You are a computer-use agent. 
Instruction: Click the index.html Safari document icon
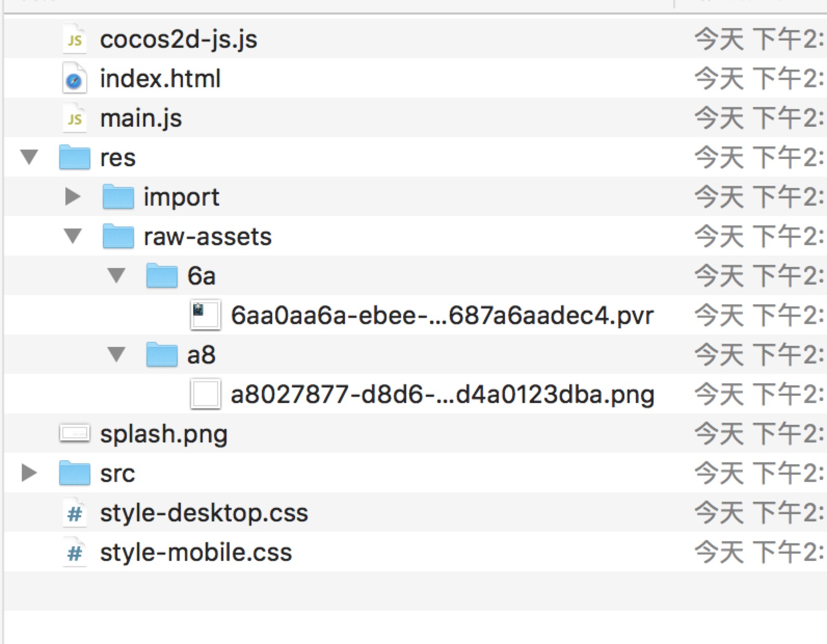(x=74, y=79)
